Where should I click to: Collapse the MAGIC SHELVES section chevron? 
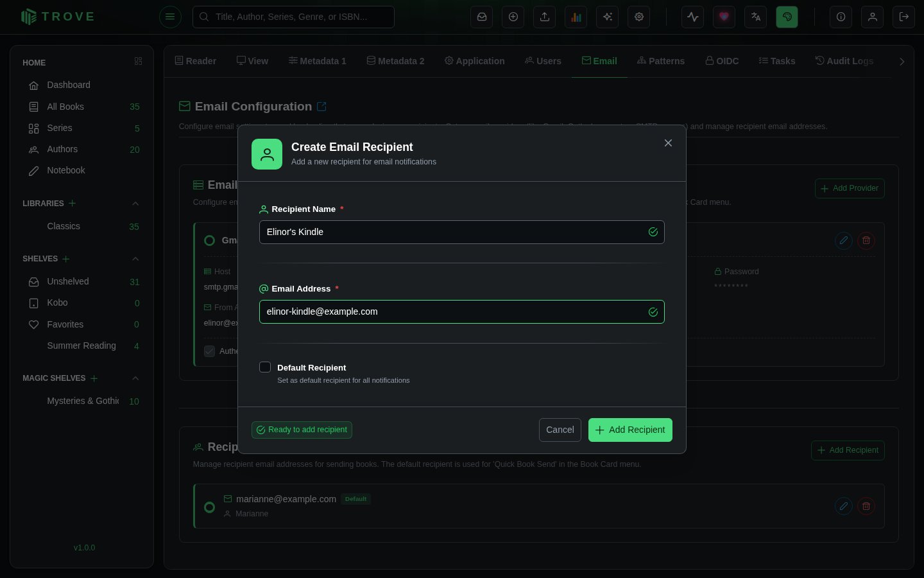[x=135, y=378]
